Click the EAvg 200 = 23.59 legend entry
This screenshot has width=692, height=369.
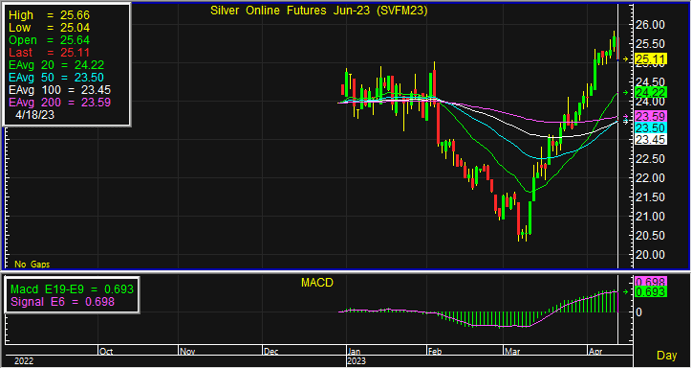point(60,102)
